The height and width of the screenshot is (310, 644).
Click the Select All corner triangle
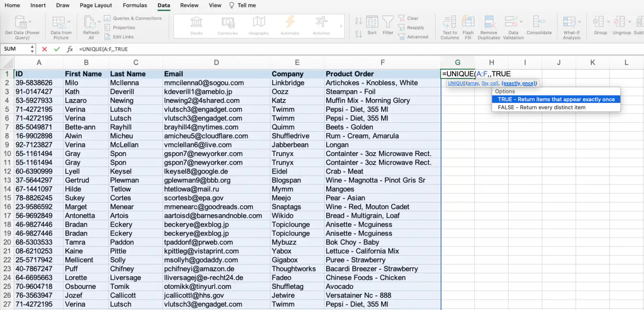pyautogui.click(x=8, y=63)
